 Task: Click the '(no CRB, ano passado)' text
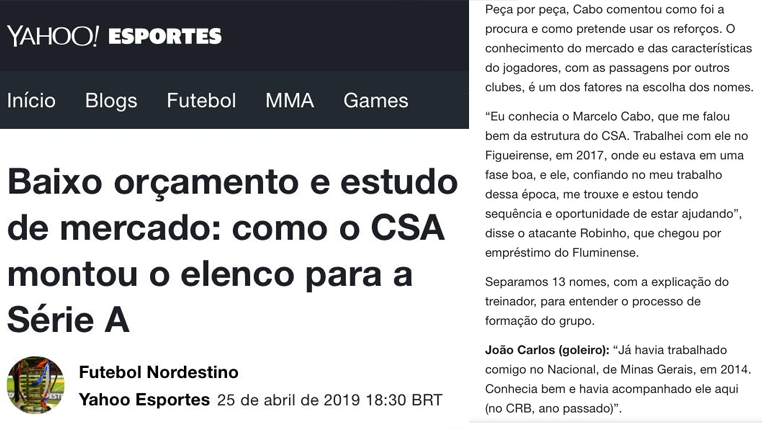point(550,409)
